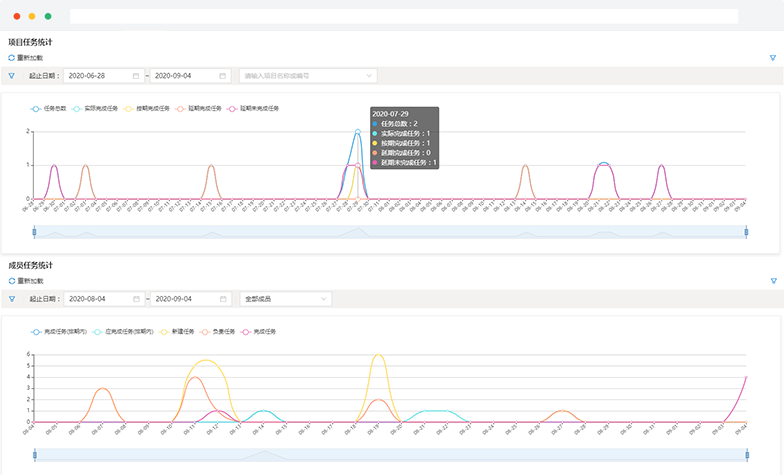The image size is (784, 475).
Task: Open calendar icon of 2020-06-28 field
Action: click(x=136, y=76)
